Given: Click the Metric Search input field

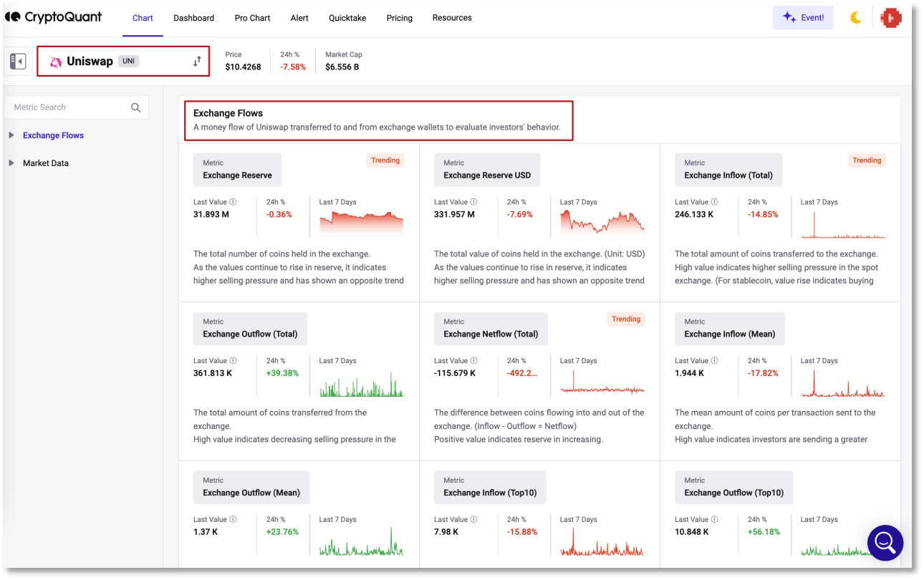Looking at the screenshot, I should tap(76, 107).
